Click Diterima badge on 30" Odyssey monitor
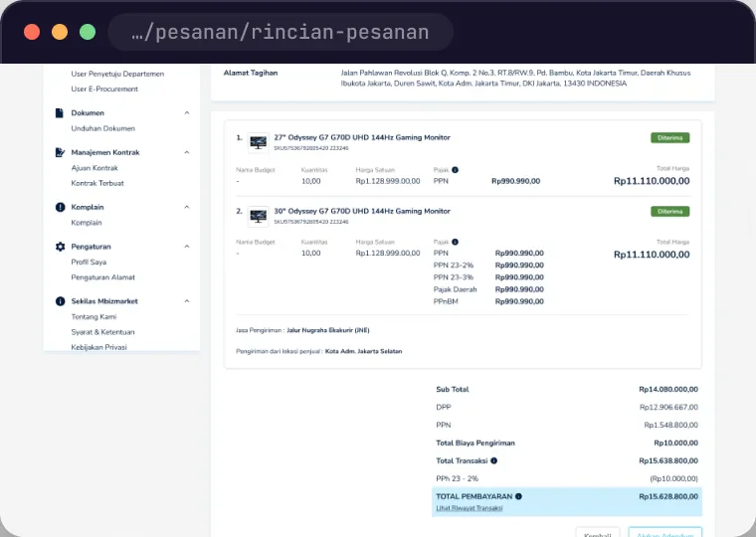The width and height of the screenshot is (756, 537). (670, 212)
